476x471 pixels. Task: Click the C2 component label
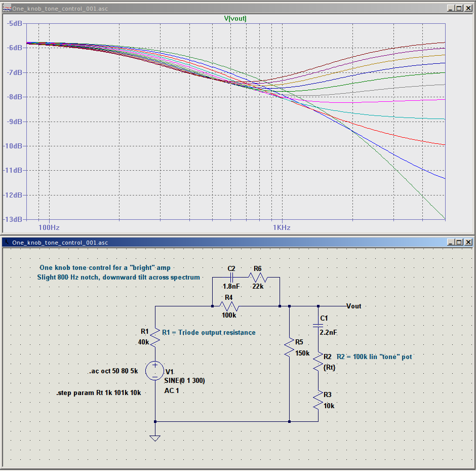pyautogui.click(x=231, y=269)
